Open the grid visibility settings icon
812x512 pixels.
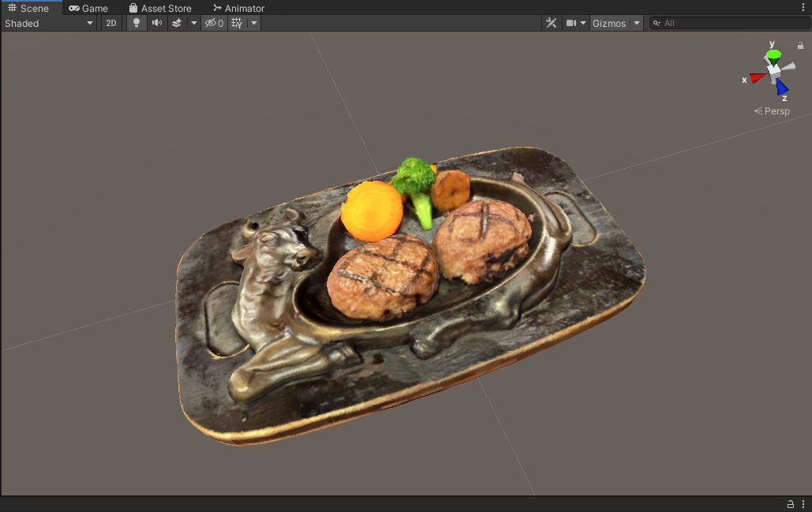(x=235, y=23)
